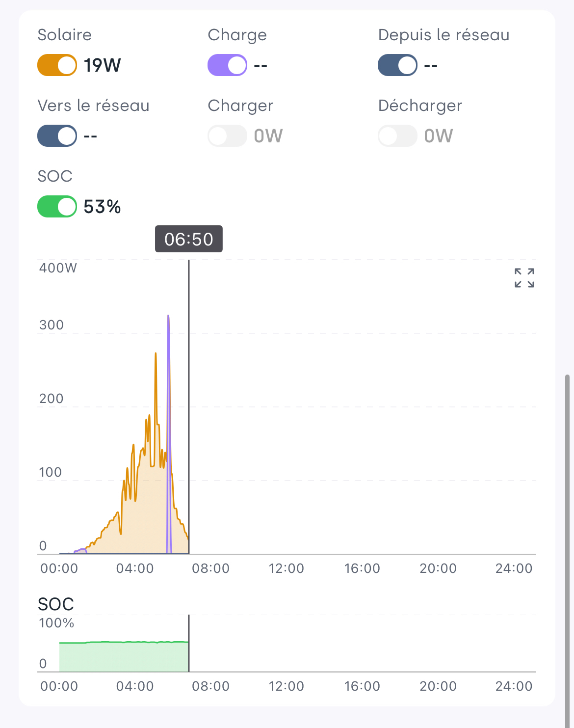
Task: Enable the Charger toggle
Action: point(227,136)
